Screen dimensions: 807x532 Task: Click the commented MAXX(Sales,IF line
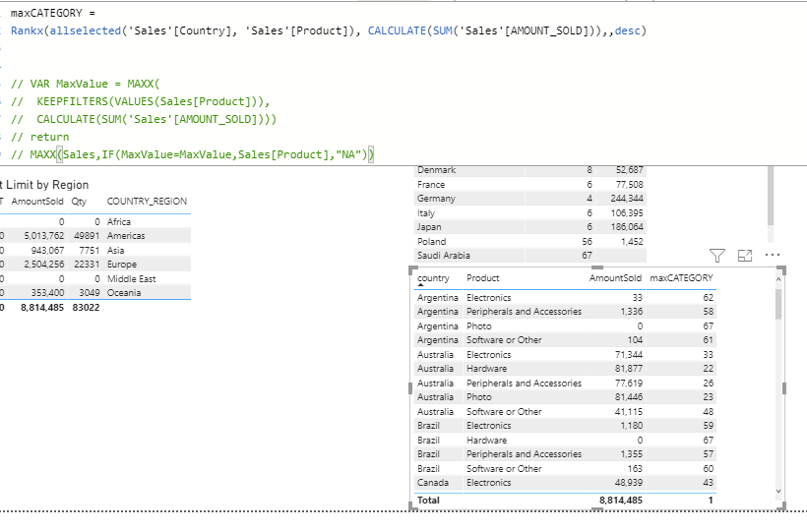193,154
